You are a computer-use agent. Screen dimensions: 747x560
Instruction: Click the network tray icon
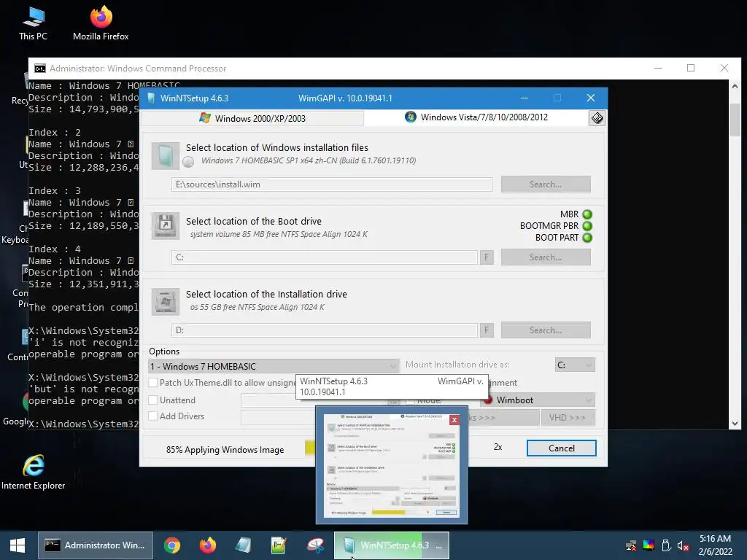[631, 545]
